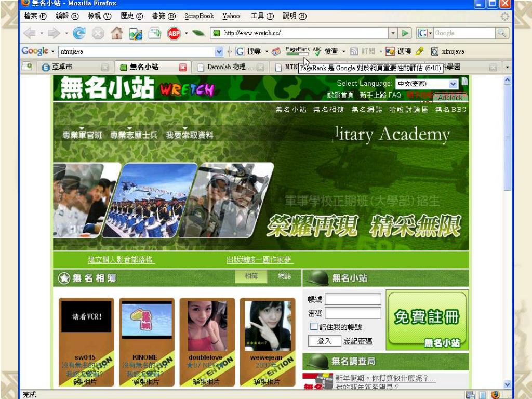Screen dimensions: 532x399
Task: Click the browser Back arrow button
Action: click(30, 33)
